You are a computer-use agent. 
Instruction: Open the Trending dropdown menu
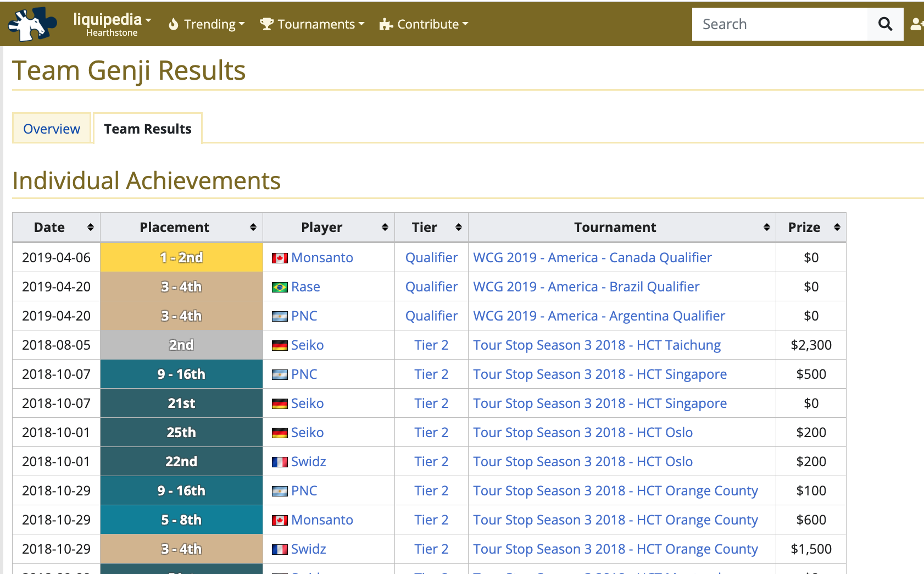pyautogui.click(x=207, y=24)
